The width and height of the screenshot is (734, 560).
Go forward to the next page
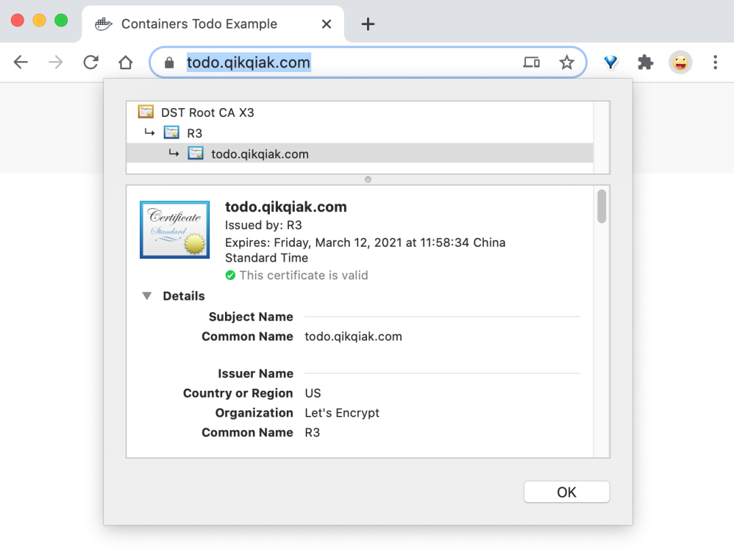pos(55,62)
